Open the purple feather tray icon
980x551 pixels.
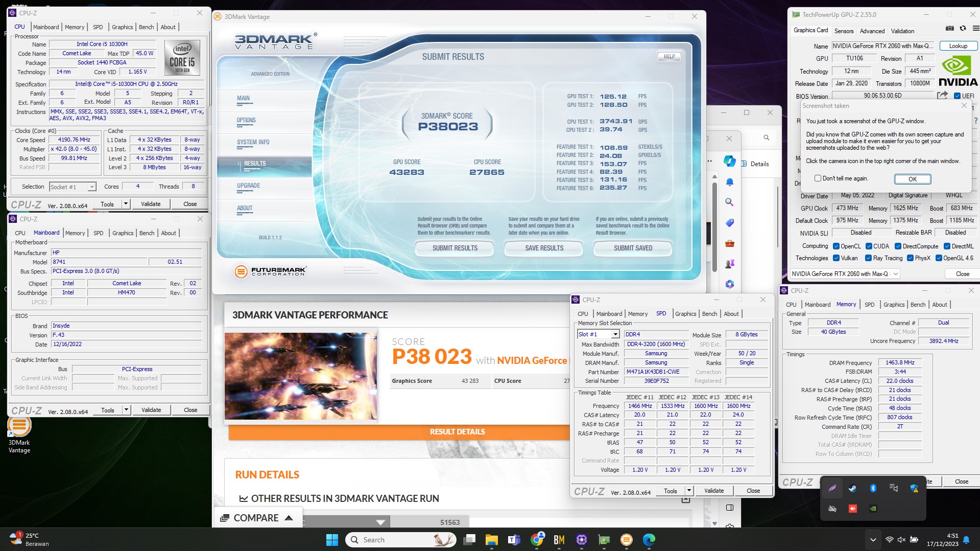[x=832, y=488]
